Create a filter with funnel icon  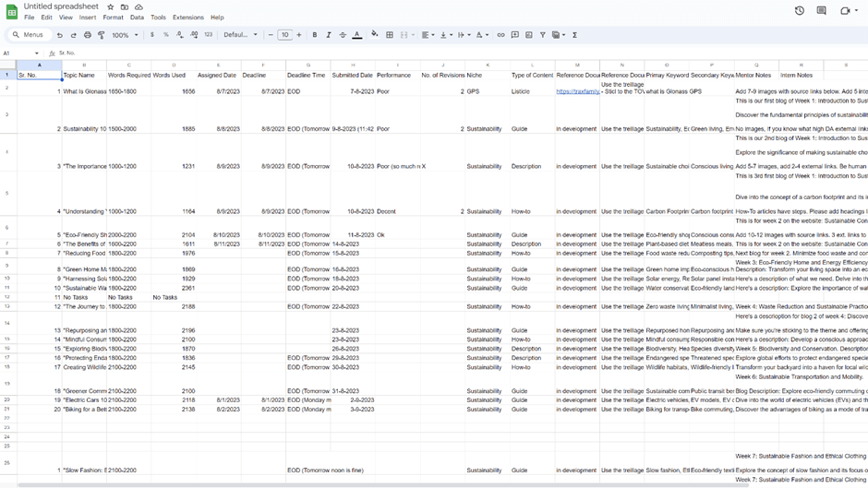pyautogui.click(x=543, y=35)
